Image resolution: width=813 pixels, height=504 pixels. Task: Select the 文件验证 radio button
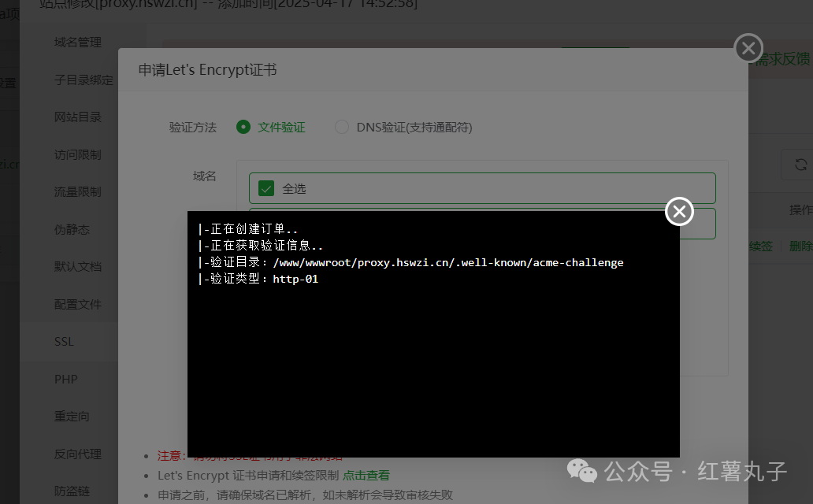[243, 127]
